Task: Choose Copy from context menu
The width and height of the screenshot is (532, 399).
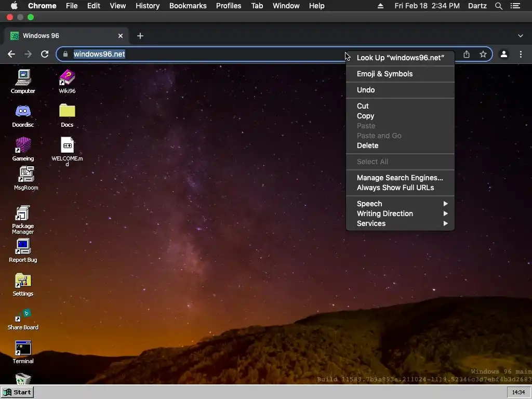Action: 401,116
